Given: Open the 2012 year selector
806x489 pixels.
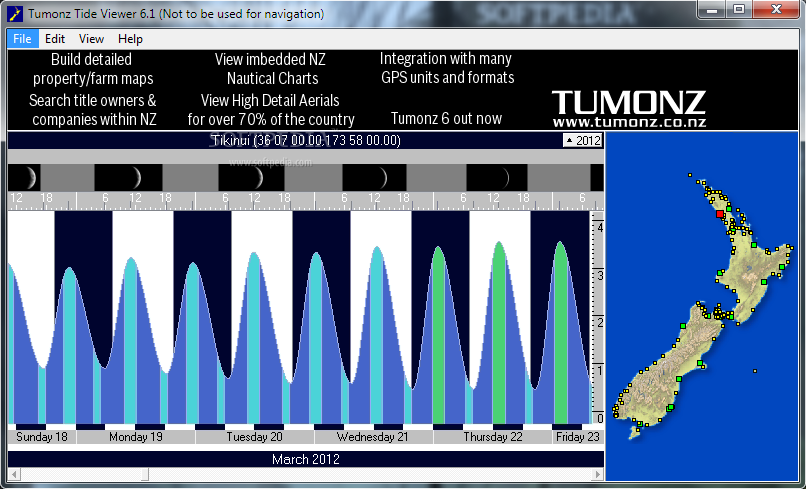Looking at the screenshot, I should 583,140.
